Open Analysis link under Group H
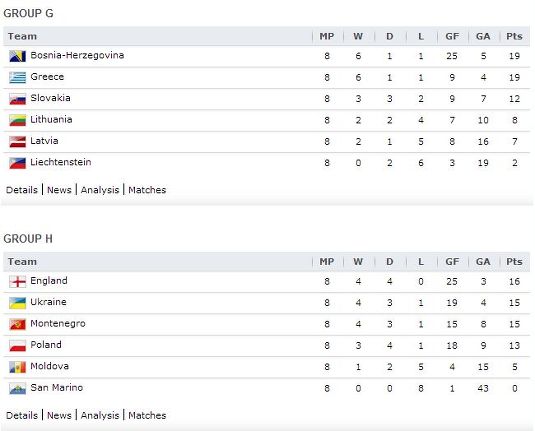Screen dimensions: 535x431 pyautogui.click(x=100, y=415)
